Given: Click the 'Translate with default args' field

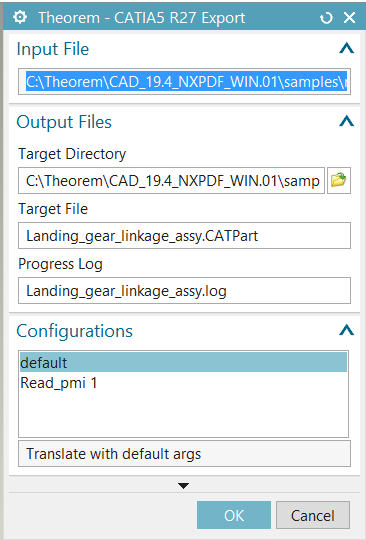Looking at the screenshot, I should pos(185,454).
